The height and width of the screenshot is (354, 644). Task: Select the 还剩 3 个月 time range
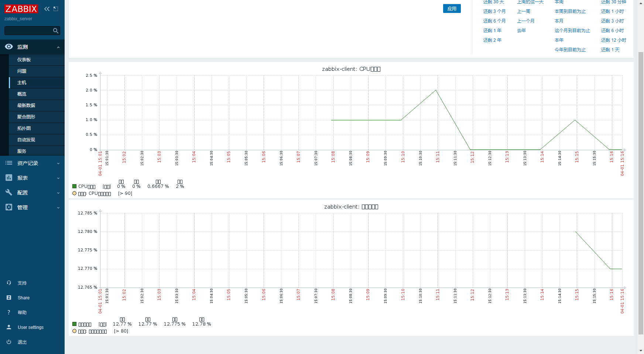[494, 11]
